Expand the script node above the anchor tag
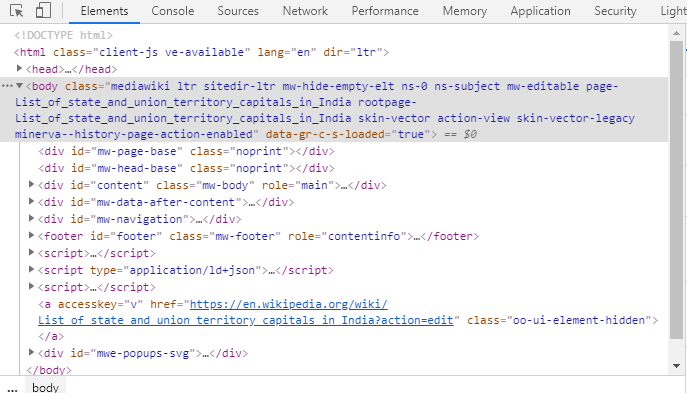This screenshot has width=687, height=393. 31,287
